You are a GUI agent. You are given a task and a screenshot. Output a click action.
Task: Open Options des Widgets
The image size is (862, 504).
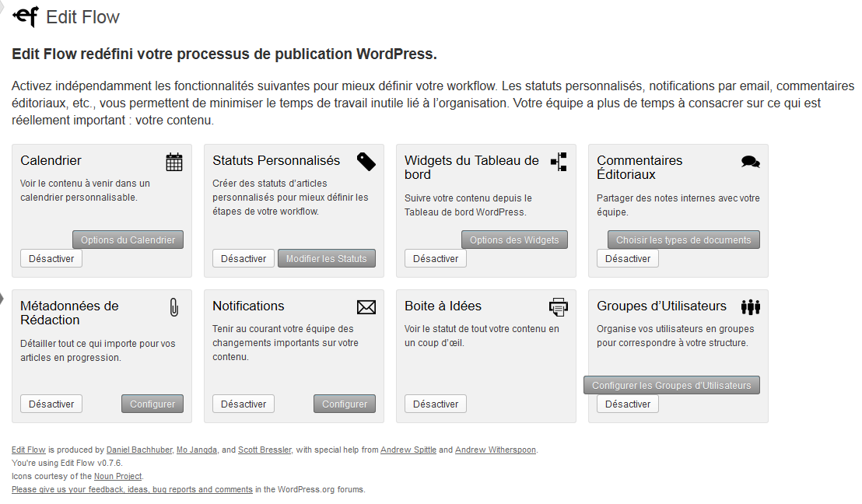(514, 240)
